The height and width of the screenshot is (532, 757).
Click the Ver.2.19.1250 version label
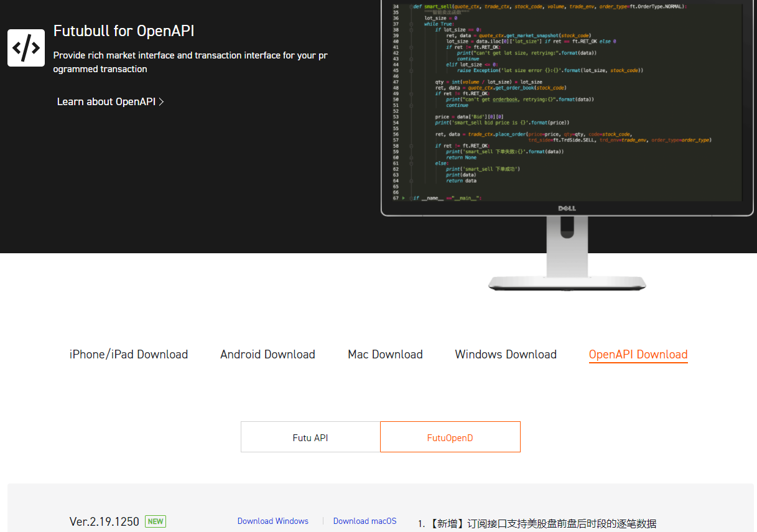[104, 522]
